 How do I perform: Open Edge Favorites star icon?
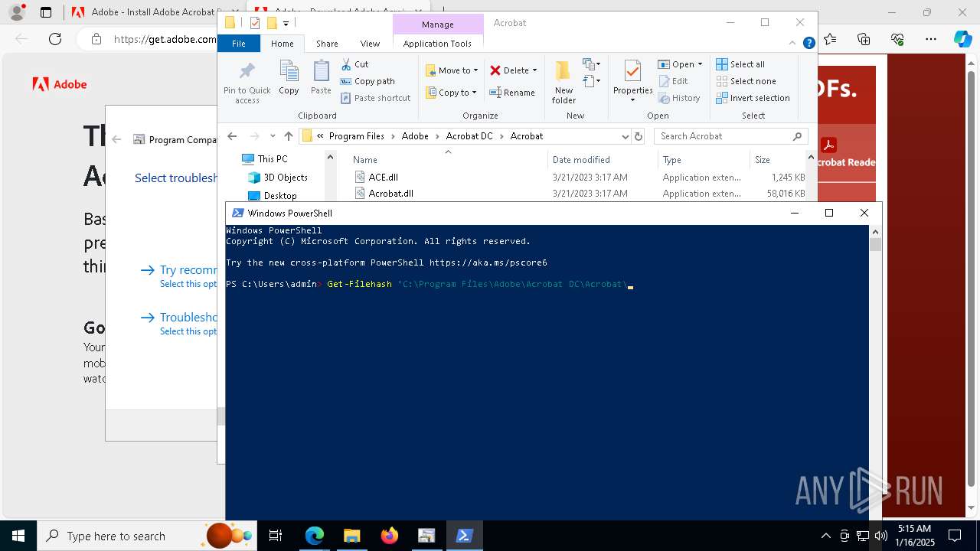[x=831, y=39]
